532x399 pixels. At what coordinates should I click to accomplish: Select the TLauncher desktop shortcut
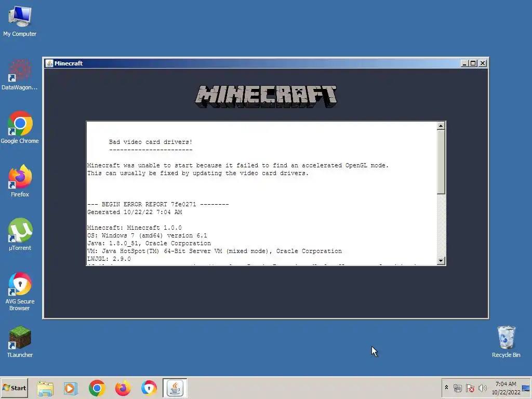[20, 342]
